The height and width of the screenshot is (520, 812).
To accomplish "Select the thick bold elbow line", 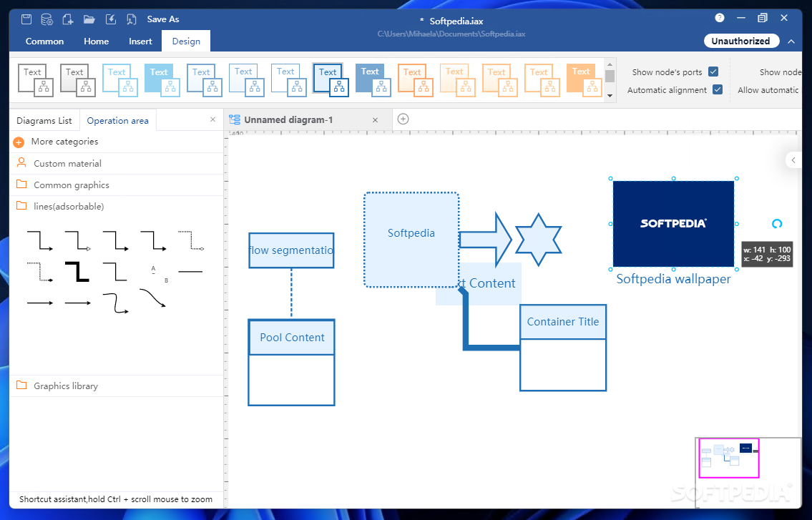I will pyautogui.click(x=77, y=271).
